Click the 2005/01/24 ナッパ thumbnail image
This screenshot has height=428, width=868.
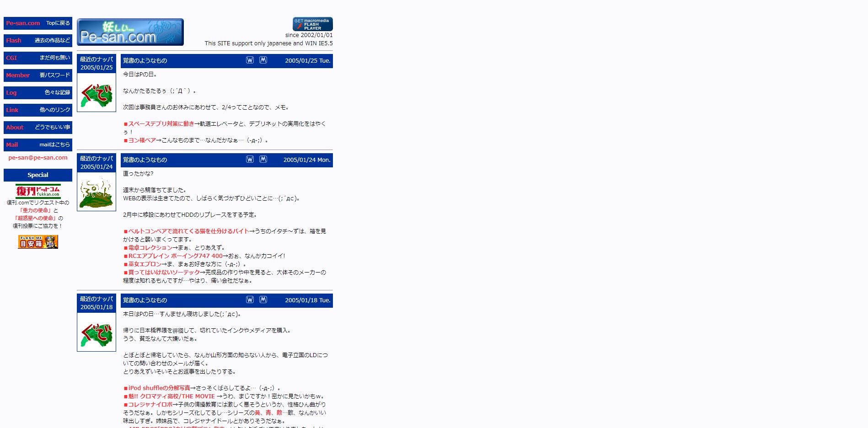96,192
